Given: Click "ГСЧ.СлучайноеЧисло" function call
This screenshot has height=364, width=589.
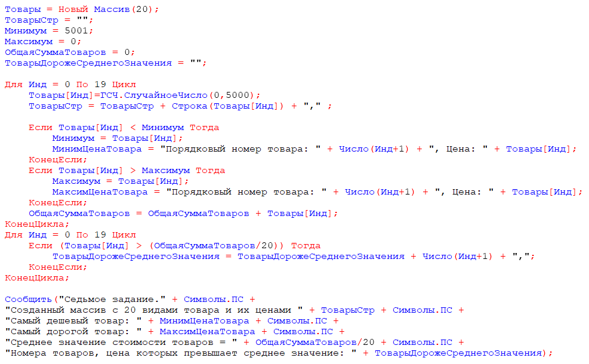Looking at the screenshot, I should 153,95.
